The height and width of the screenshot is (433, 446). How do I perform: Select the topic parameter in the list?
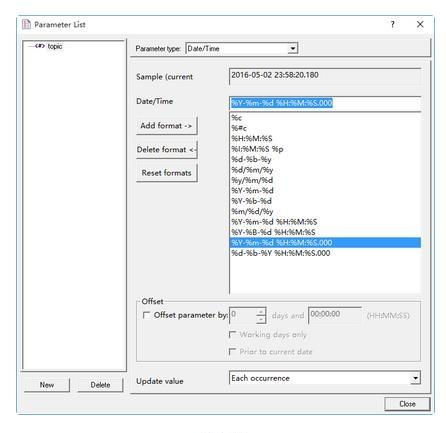pos(55,46)
